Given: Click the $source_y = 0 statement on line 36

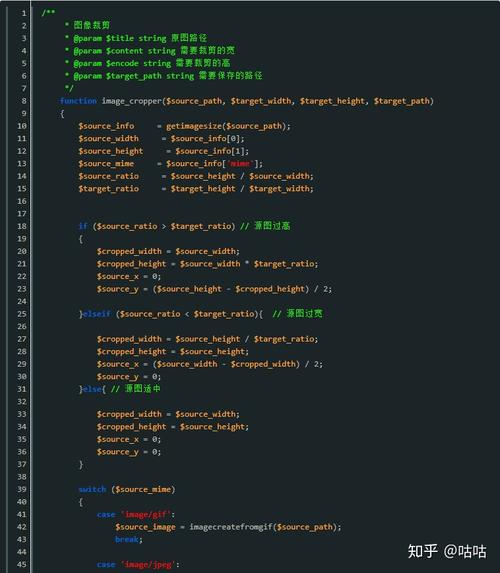Looking at the screenshot, I should click(x=129, y=452).
